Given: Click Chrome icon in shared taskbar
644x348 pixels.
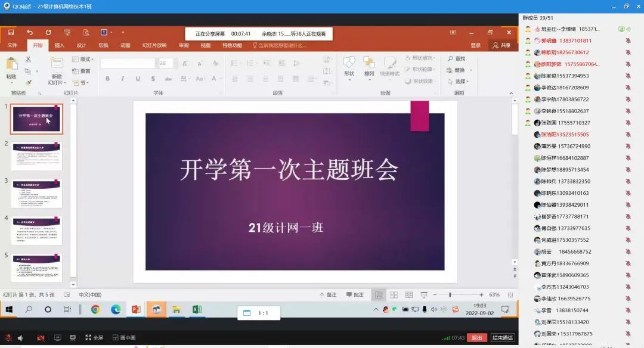Looking at the screenshot, I should [95, 309].
